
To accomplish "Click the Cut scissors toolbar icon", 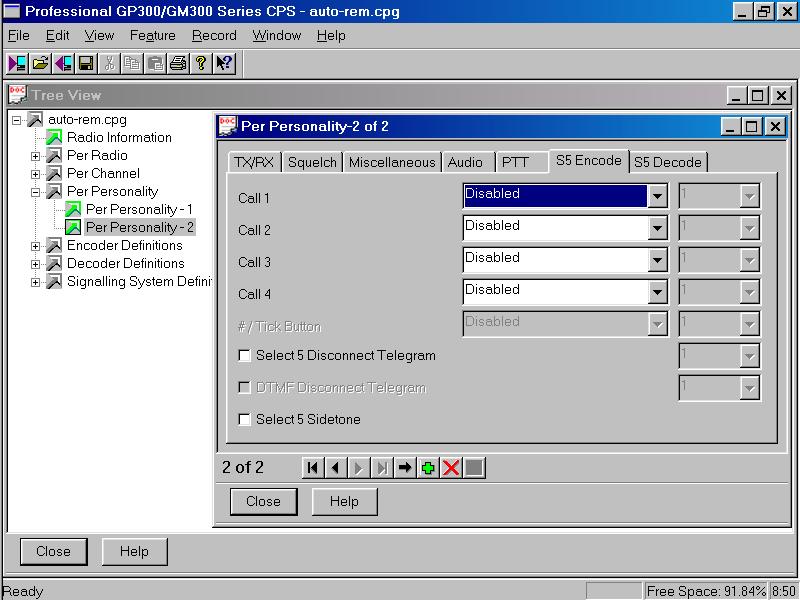I will click(x=109, y=63).
